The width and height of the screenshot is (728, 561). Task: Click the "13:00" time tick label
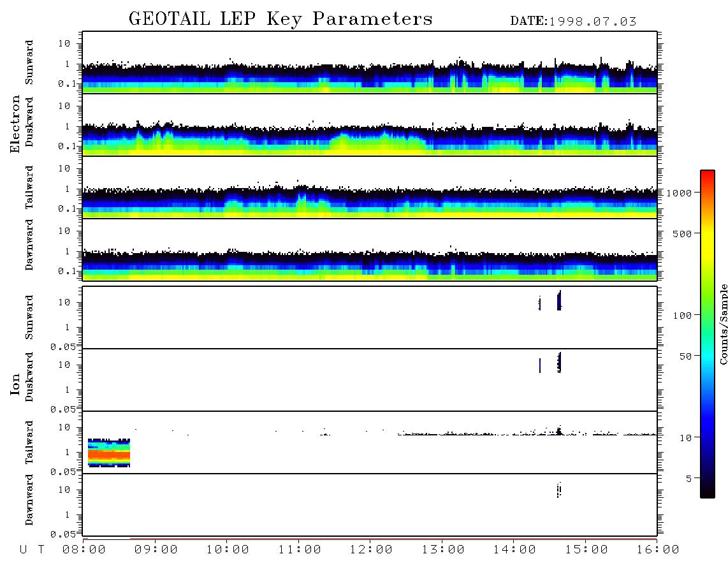tap(443, 550)
